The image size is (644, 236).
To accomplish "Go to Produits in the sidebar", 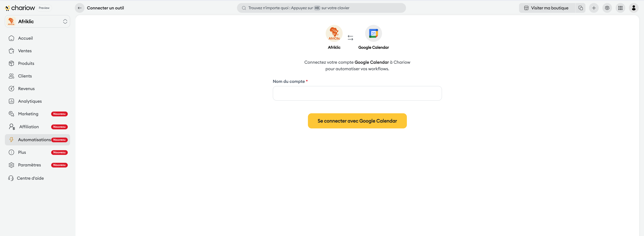I will [x=26, y=63].
